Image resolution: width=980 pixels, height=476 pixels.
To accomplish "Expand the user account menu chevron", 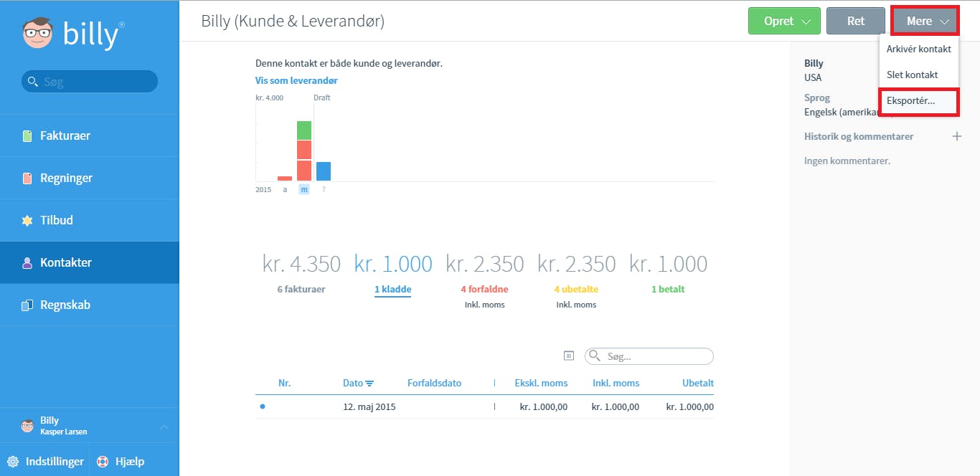I will click(164, 427).
